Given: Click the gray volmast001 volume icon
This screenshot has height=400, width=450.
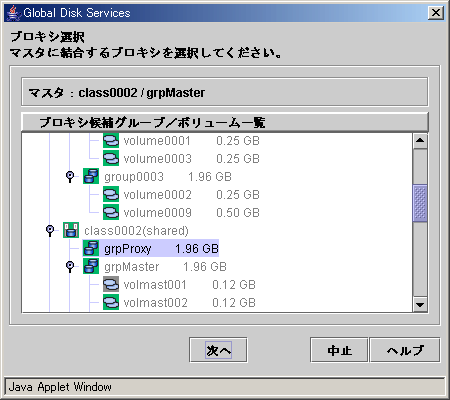Looking at the screenshot, I should (111, 284).
